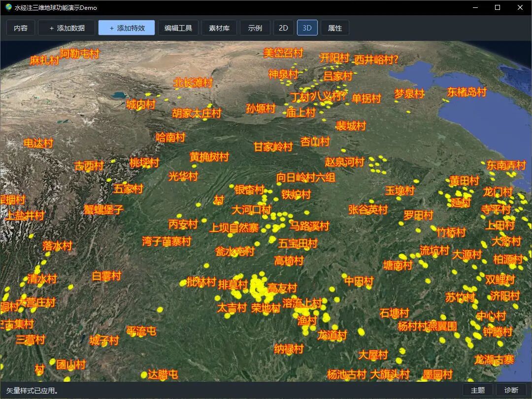The image size is (532, 399).
Task: Switch to 3D view mode
Action: [307, 28]
